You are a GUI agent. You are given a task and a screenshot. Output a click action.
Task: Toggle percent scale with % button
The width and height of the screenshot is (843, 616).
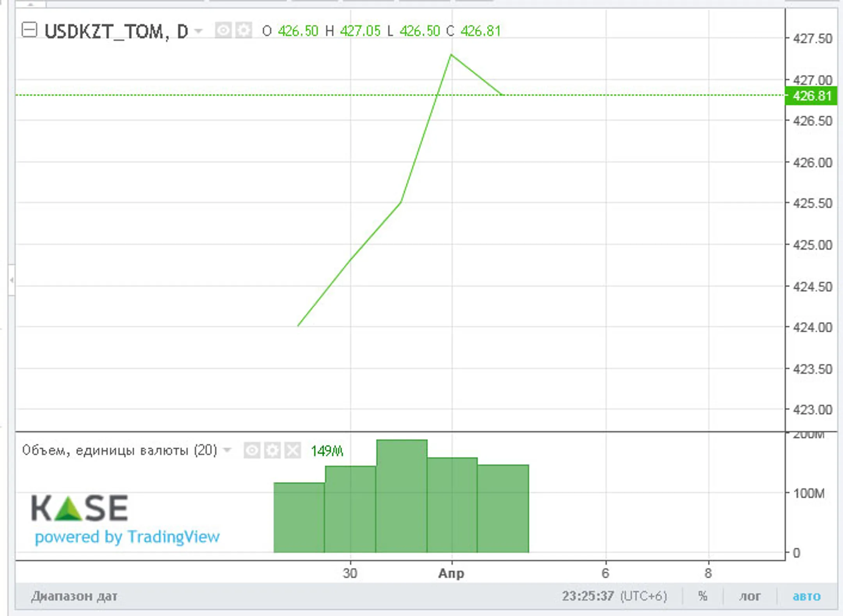[x=702, y=596]
